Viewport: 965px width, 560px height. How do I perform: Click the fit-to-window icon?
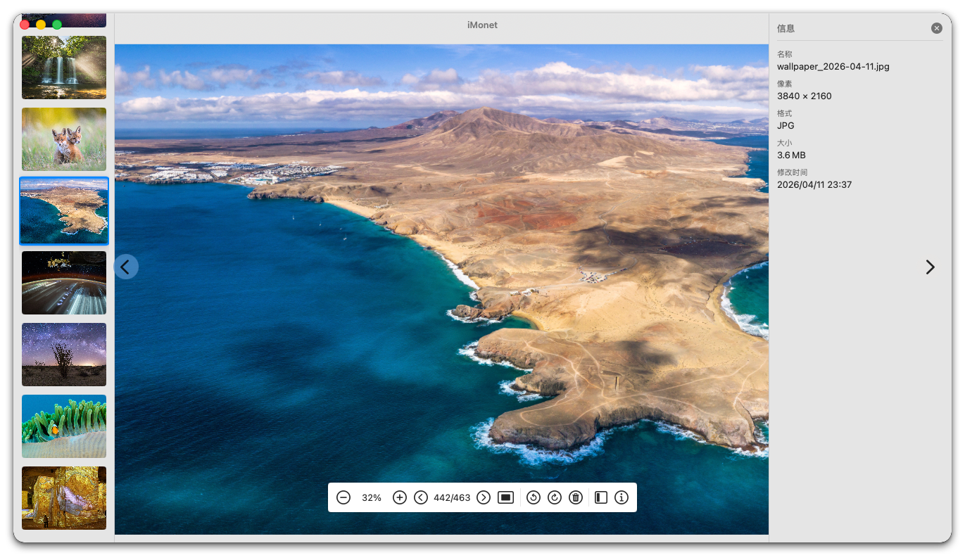(x=505, y=497)
